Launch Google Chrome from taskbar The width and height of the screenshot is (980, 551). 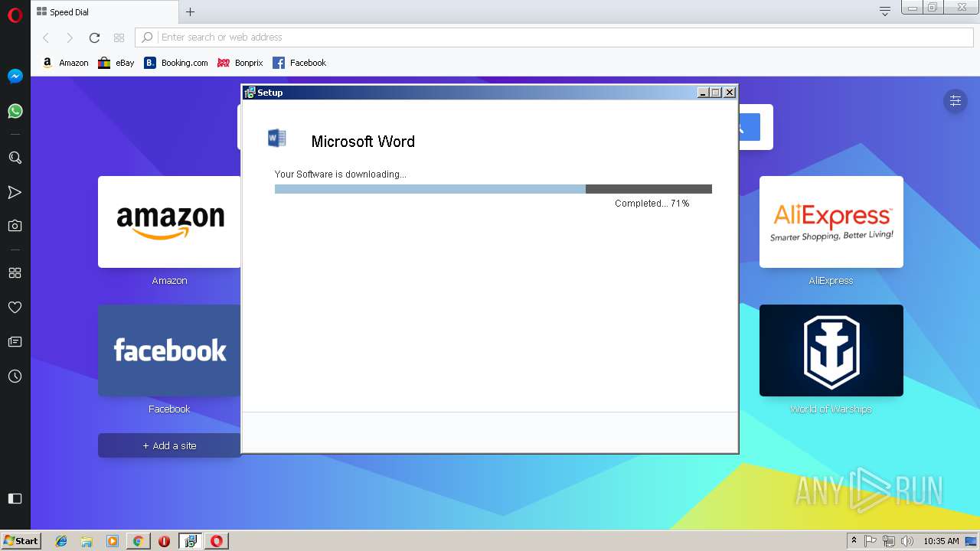pyautogui.click(x=138, y=541)
